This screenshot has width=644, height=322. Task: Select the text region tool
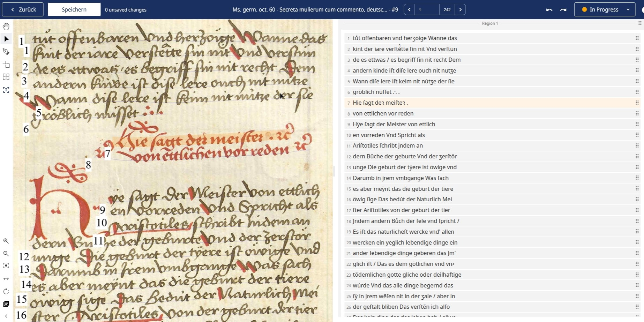pos(6,90)
